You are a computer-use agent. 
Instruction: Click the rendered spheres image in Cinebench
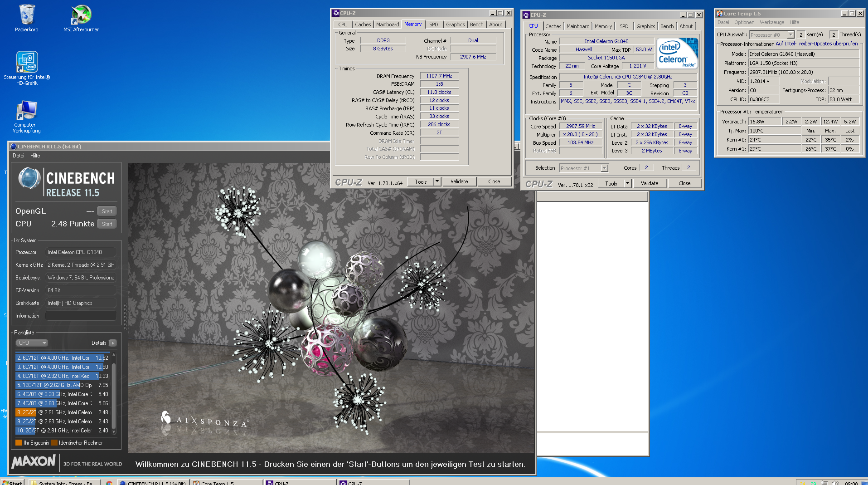(331, 309)
